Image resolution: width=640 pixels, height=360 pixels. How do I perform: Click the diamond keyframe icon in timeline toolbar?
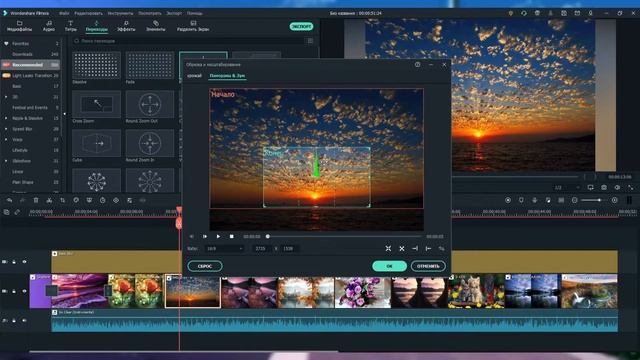tap(116, 200)
